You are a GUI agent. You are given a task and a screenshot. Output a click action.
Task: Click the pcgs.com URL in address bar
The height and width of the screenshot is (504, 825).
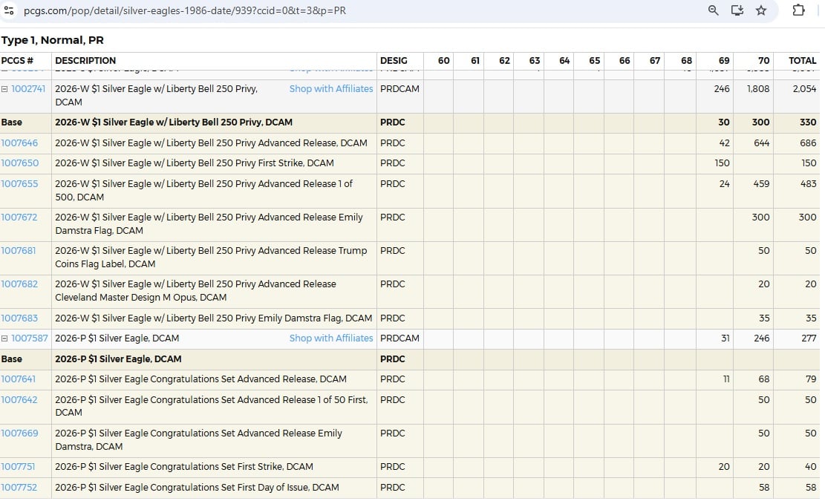(185, 10)
